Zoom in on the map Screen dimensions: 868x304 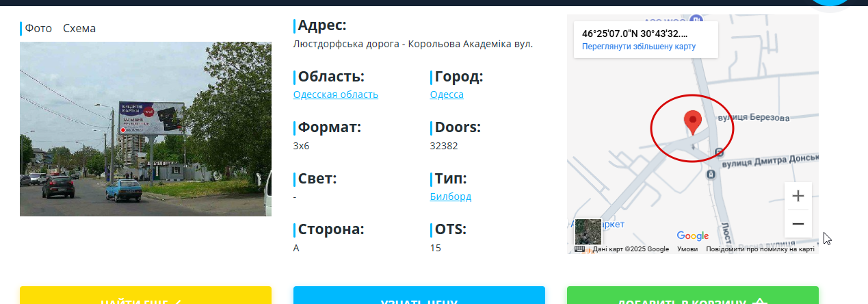(798, 196)
